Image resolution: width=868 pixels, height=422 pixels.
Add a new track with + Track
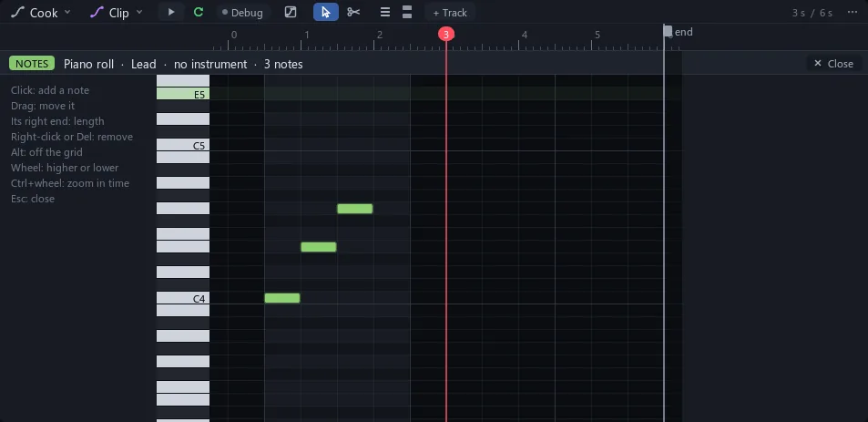450,12
